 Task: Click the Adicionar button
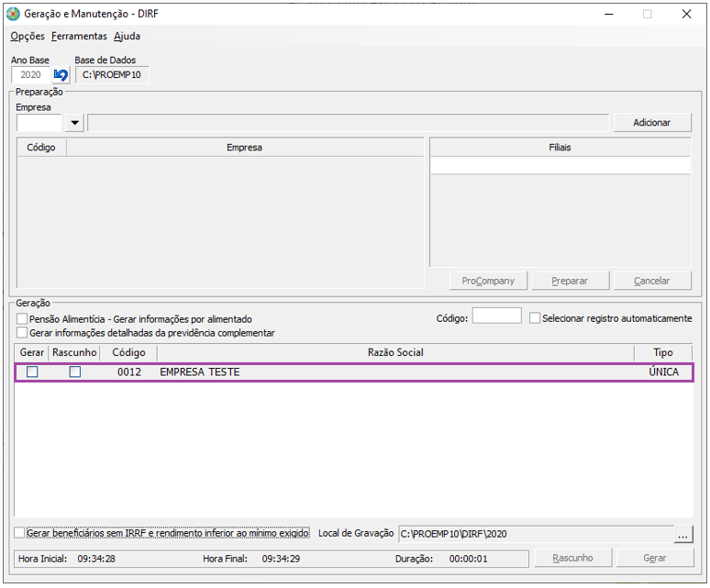(x=651, y=123)
